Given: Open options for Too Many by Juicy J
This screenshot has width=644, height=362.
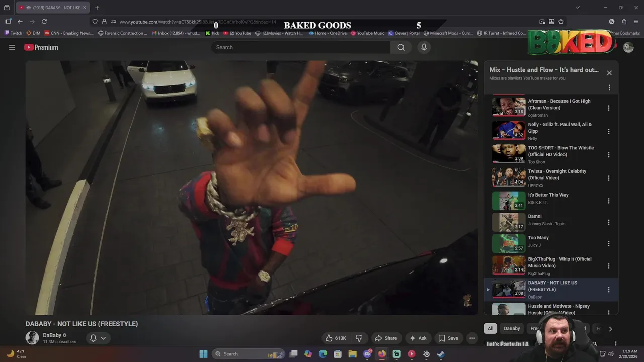Looking at the screenshot, I should pyautogui.click(x=609, y=244).
